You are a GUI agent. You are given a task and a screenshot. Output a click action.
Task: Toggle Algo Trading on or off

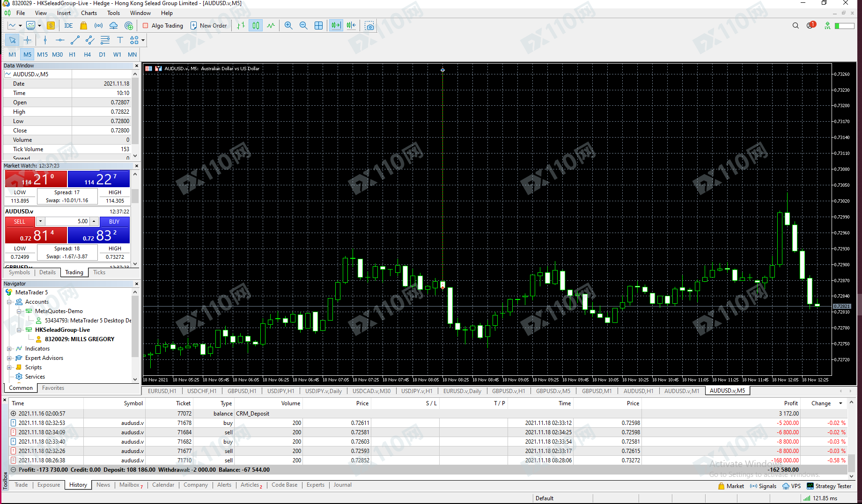tap(163, 26)
